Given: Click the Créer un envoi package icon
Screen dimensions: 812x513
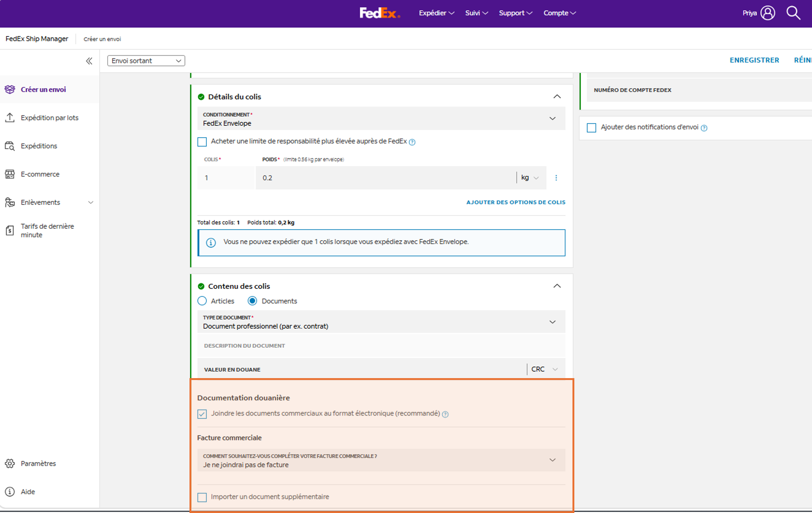Looking at the screenshot, I should tap(10, 89).
